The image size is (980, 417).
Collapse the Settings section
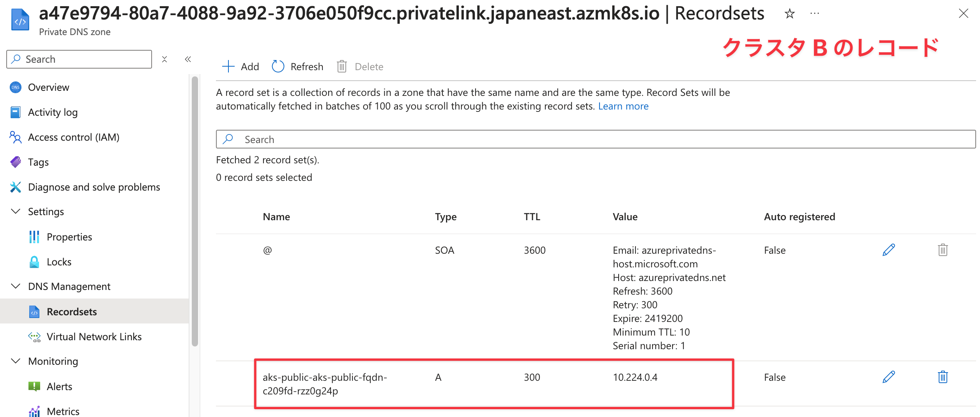(16, 212)
